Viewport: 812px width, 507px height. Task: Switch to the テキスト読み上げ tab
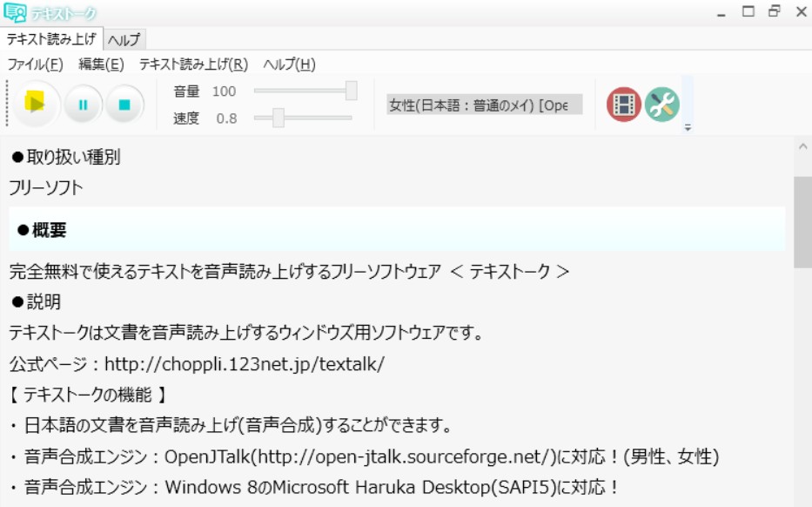click(51, 39)
